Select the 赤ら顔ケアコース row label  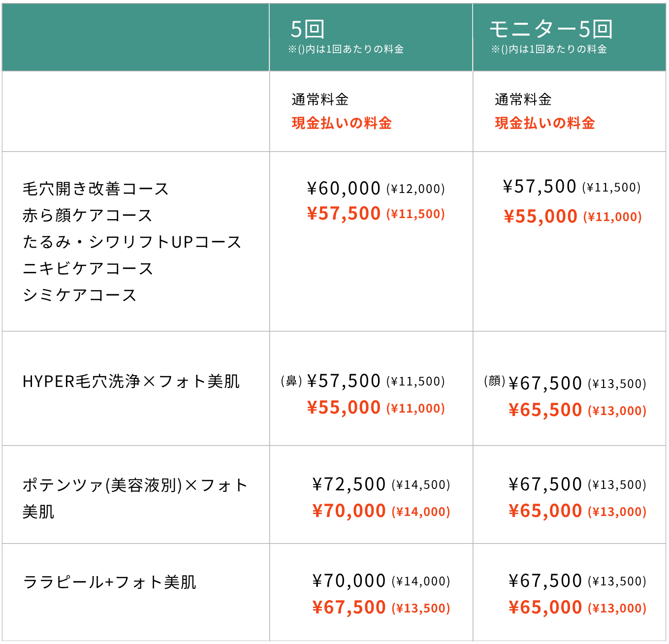click(x=88, y=215)
